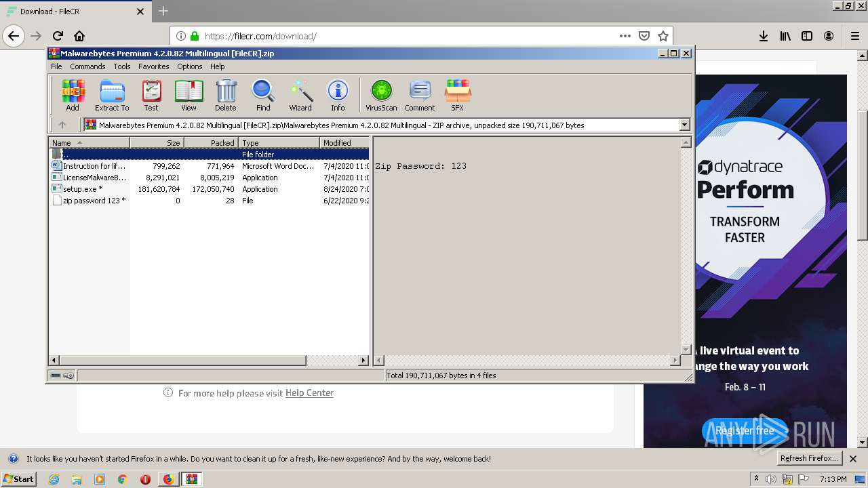This screenshot has height=488, width=868.
Task: Select the Instruction for lif... Word file
Action: point(210,166)
